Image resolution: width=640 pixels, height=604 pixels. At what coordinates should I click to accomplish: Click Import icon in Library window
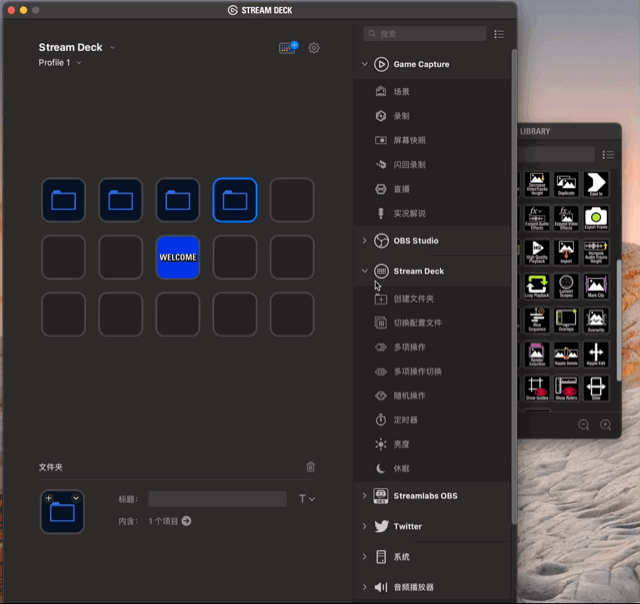coord(566,252)
